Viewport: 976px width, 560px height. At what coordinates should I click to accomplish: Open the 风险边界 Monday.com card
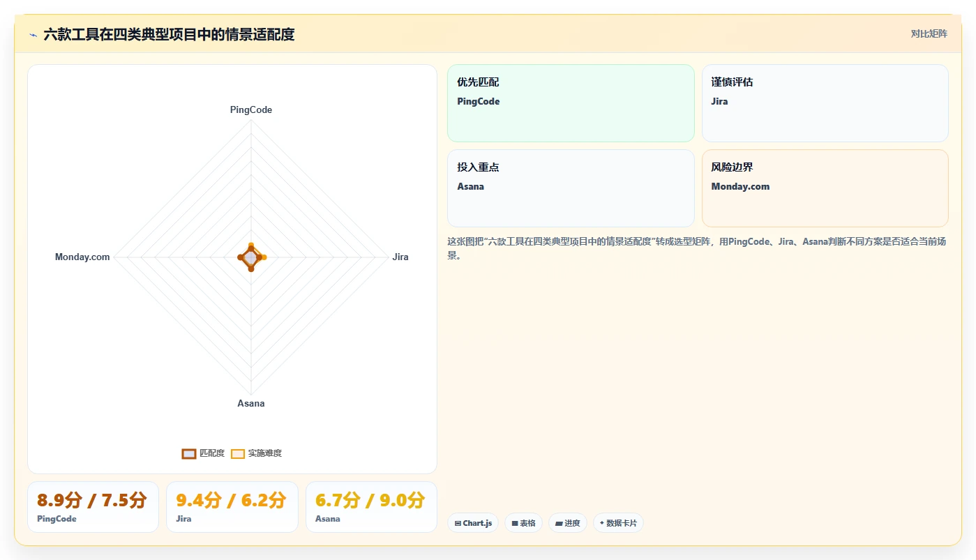point(825,188)
